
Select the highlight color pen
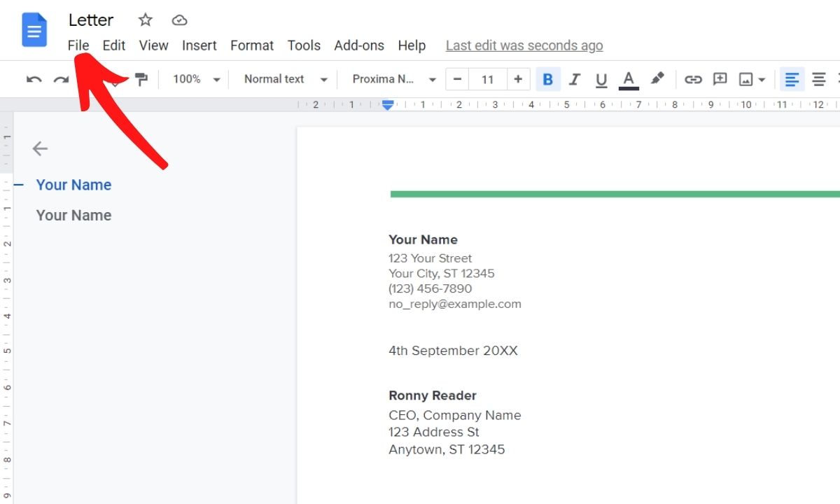click(657, 79)
